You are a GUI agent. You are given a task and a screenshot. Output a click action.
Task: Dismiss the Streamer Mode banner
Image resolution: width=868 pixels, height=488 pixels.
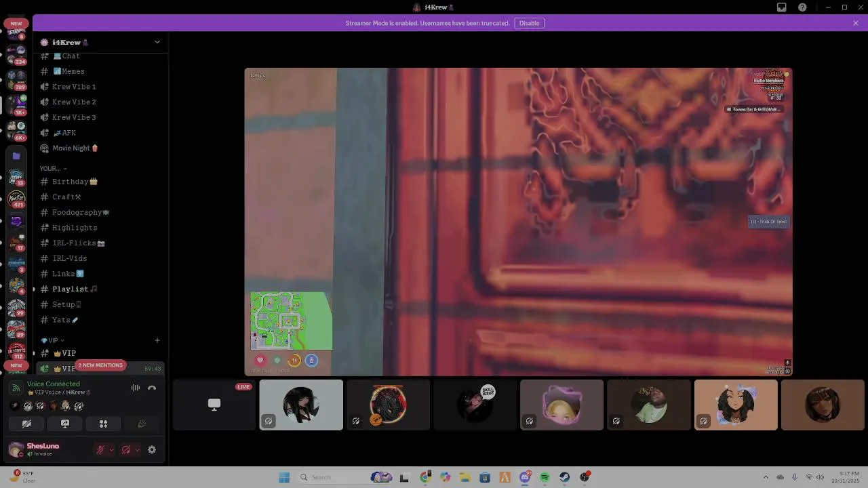pos(856,23)
